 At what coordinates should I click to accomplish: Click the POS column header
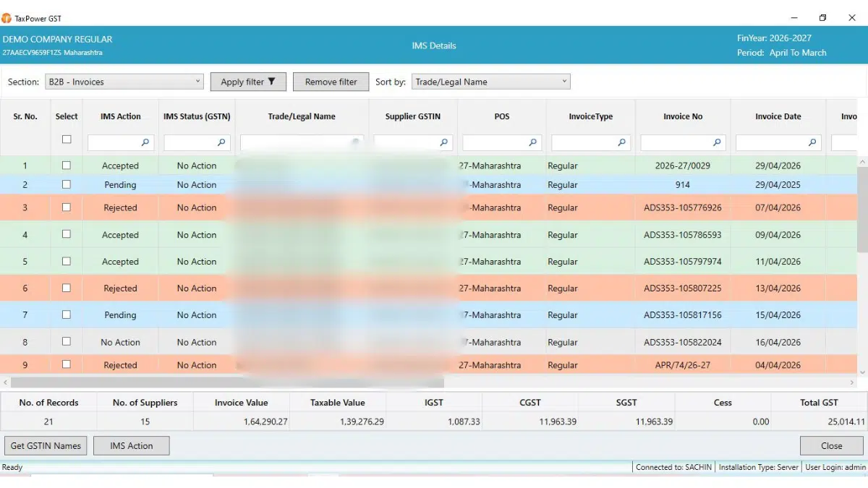tap(502, 116)
